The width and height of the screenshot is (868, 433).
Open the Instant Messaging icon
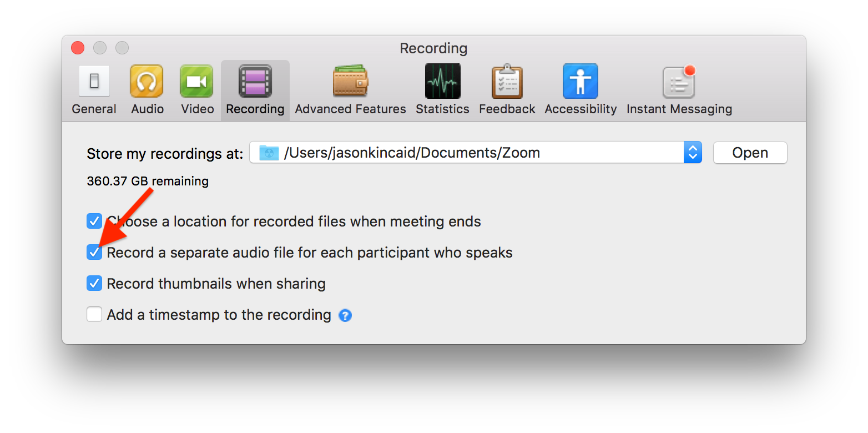click(x=679, y=82)
